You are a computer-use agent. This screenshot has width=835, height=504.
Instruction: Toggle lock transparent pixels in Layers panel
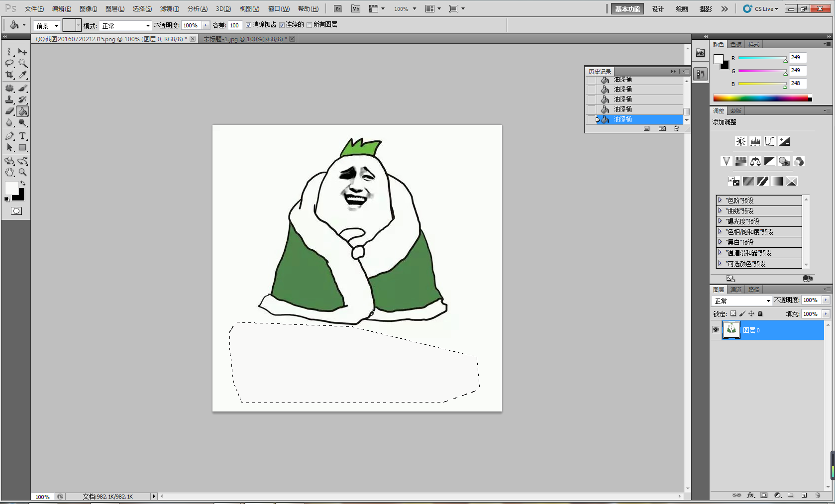coord(733,313)
